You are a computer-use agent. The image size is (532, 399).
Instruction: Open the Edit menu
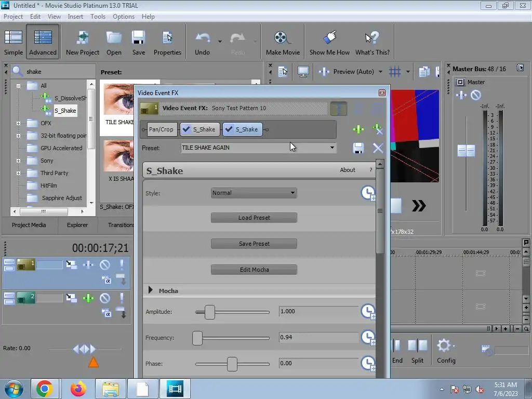point(35,16)
